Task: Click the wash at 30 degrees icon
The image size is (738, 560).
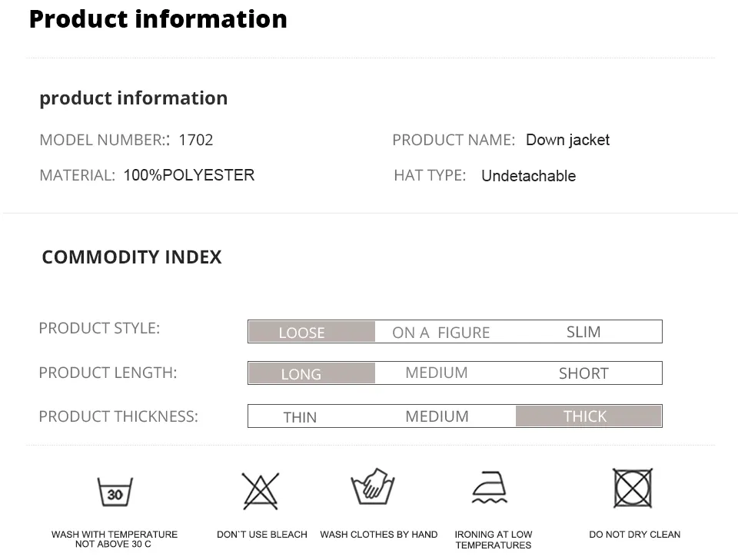Action: 115,492
